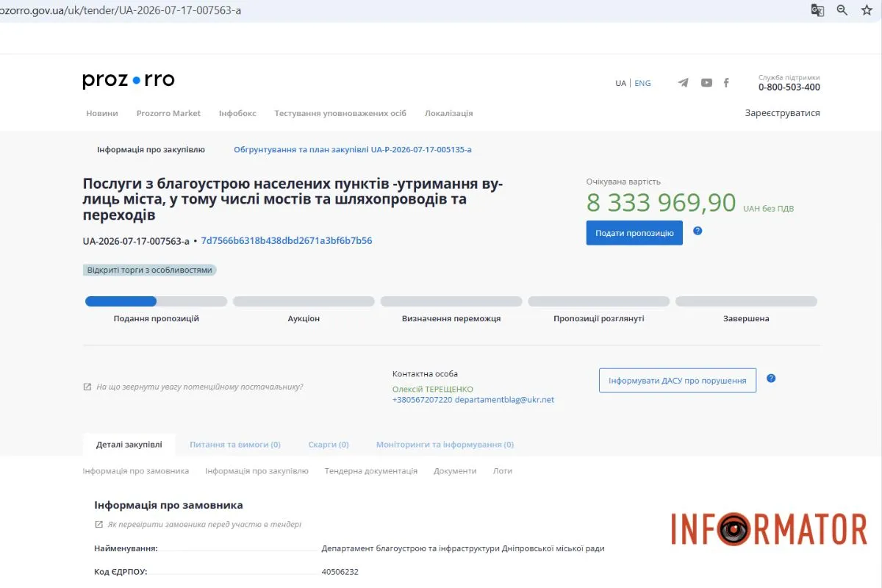Bookmark this page with star icon
882x588 pixels.
coord(867,10)
